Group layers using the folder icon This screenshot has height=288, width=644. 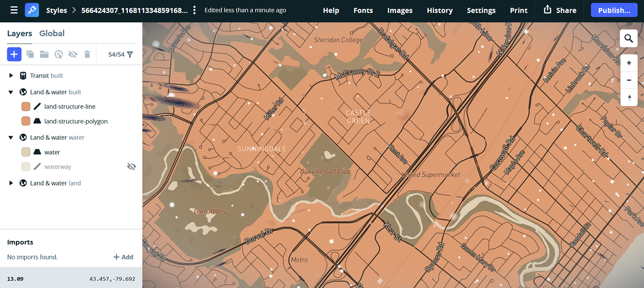(x=44, y=54)
